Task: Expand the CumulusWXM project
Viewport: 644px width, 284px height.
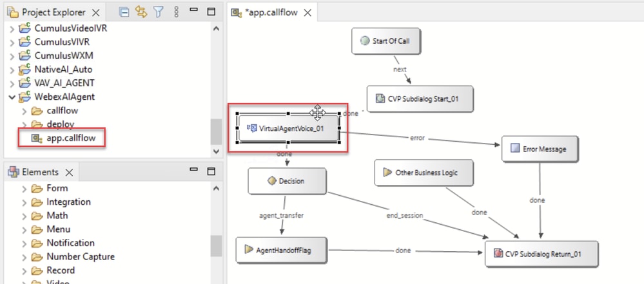Action: click(x=12, y=56)
